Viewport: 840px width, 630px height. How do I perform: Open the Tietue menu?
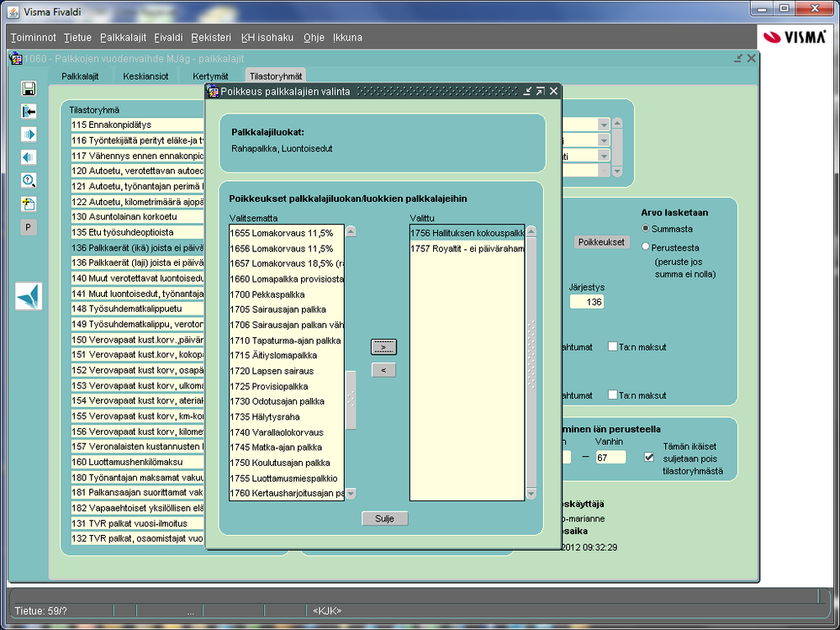(77, 38)
